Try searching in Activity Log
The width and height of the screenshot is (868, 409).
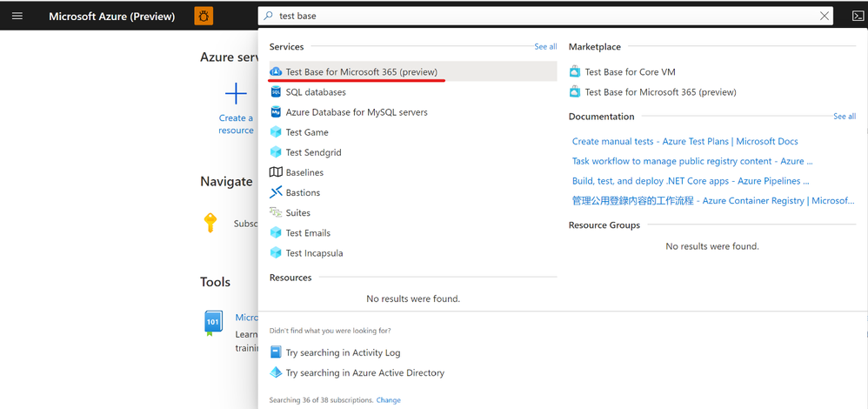343,352
